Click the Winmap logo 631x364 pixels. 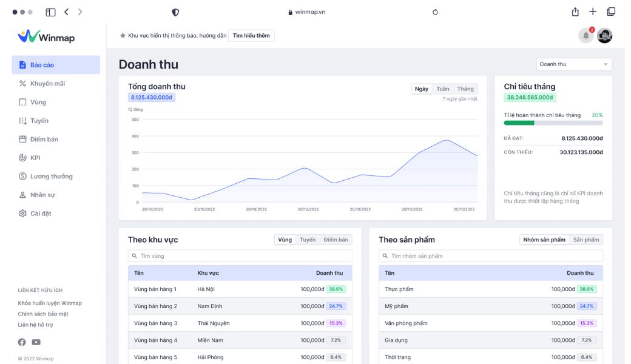46,36
